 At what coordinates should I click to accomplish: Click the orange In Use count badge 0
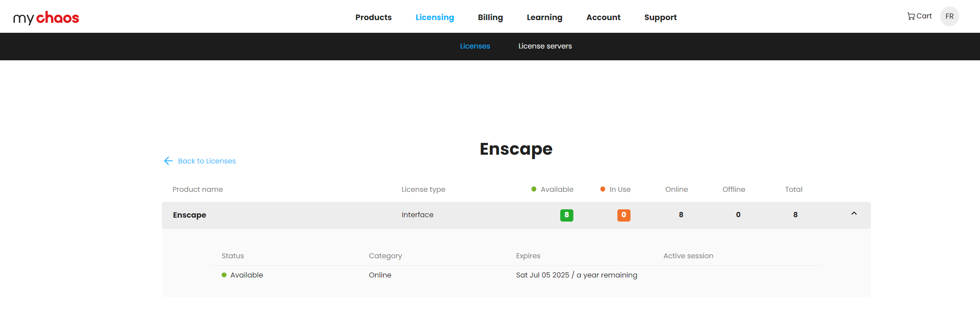coord(624,215)
